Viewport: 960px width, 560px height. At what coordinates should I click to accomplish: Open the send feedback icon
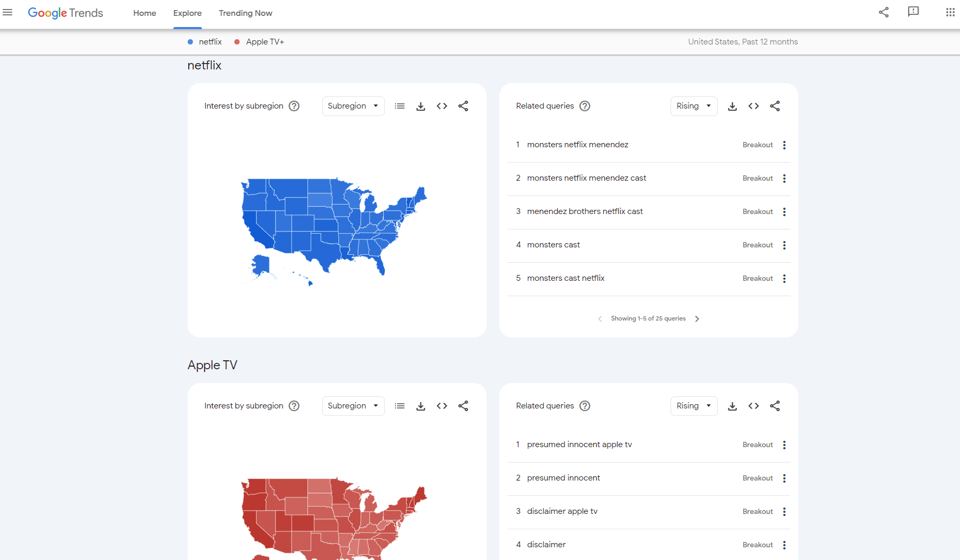pos(913,12)
